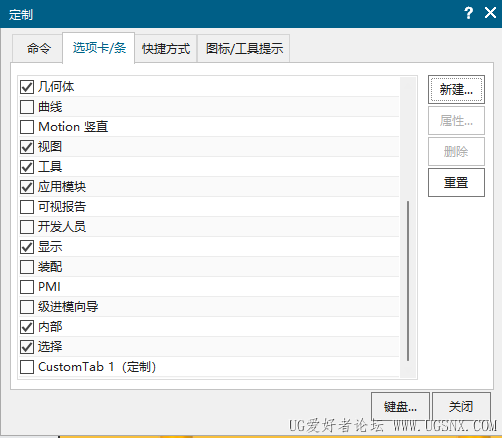The height and width of the screenshot is (438, 502).
Task: Uncheck the 内部 checkbox
Action: click(27, 327)
